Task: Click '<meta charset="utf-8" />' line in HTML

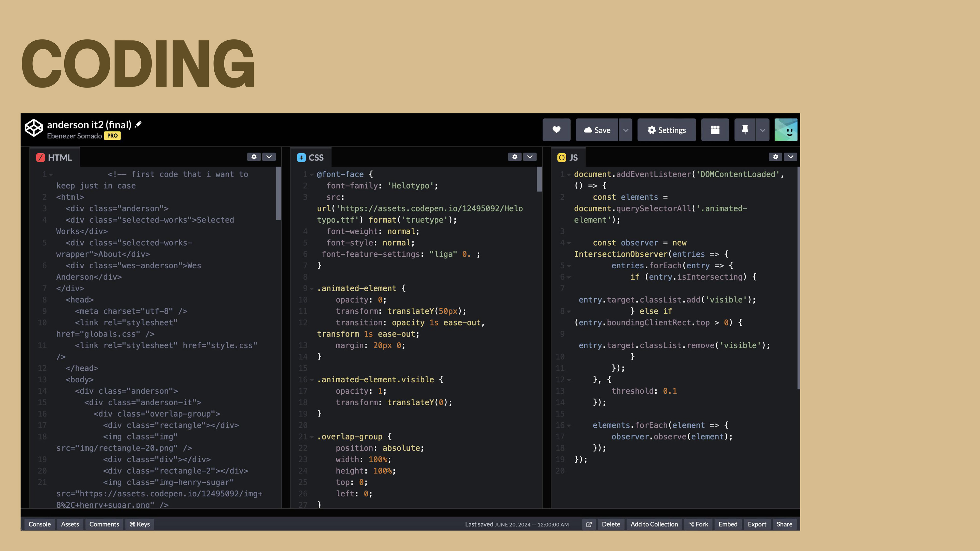Action: point(131,311)
